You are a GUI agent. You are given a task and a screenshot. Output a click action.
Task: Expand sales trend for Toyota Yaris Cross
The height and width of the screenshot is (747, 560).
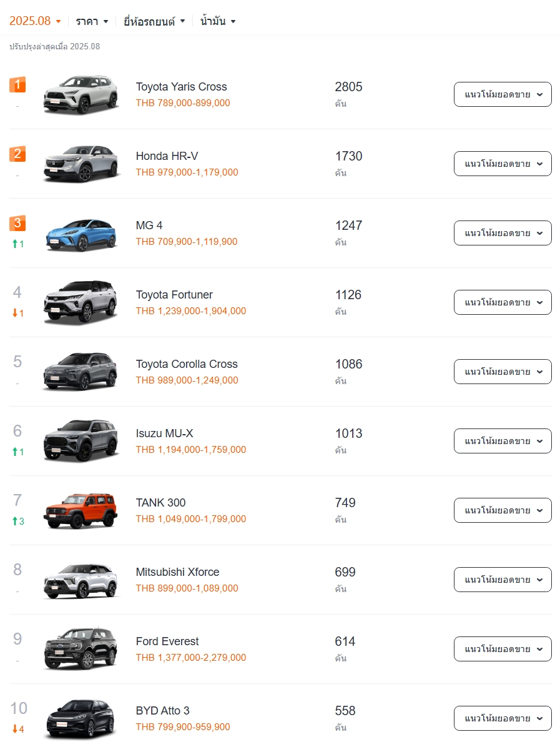point(503,94)
